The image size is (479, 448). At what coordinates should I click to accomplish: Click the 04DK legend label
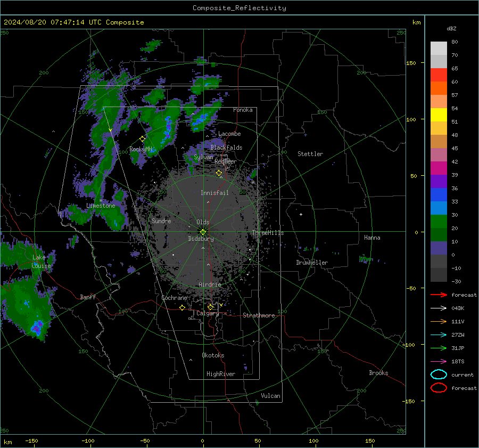[458, 308]
